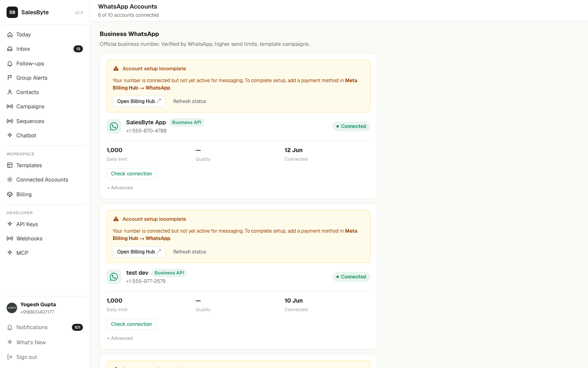Click Yogesh Gupta's profile avatar
Viewport: 588px width, 368px height.
tap(12, 308)
